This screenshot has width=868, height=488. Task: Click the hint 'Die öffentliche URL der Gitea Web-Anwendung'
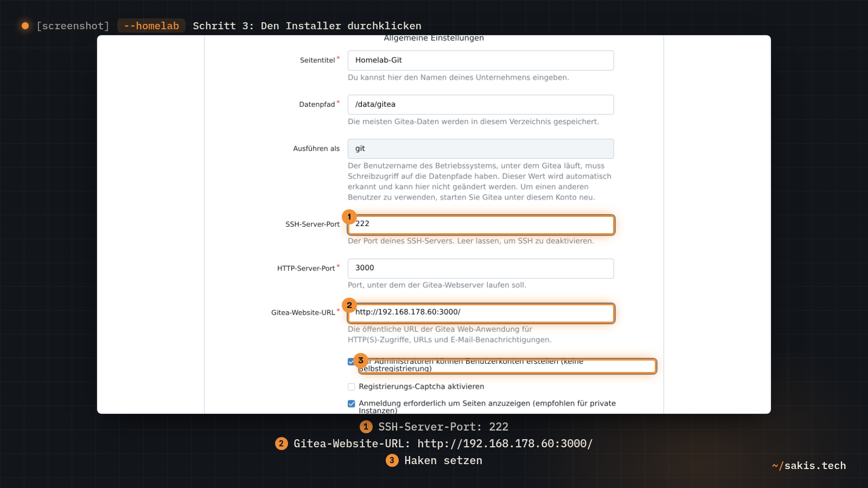[x=449, y=335]
